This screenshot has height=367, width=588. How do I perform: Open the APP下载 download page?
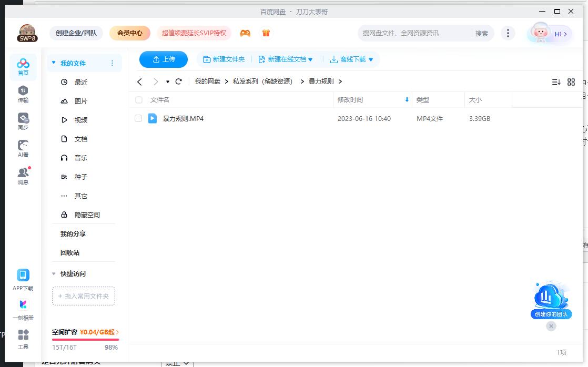coord(23,278)
